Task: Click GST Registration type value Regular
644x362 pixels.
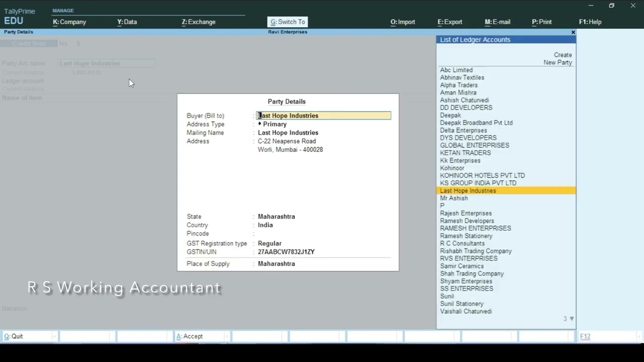Action: click(270, 243)
